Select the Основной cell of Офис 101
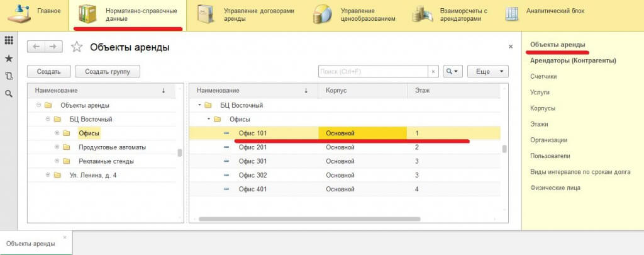The image size is (644, 255). tap(363, 133)
